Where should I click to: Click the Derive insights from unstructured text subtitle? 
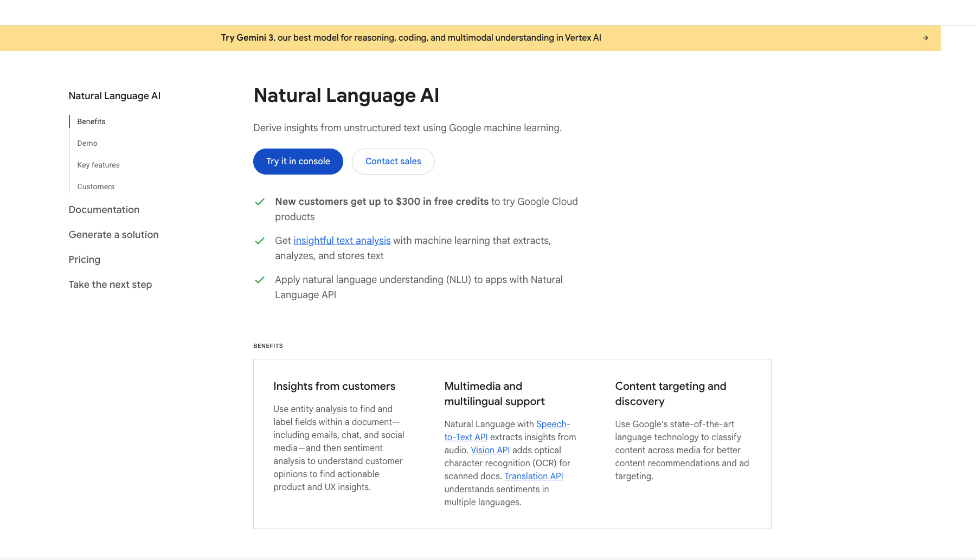pyautogui.click(x=408, y=128)
